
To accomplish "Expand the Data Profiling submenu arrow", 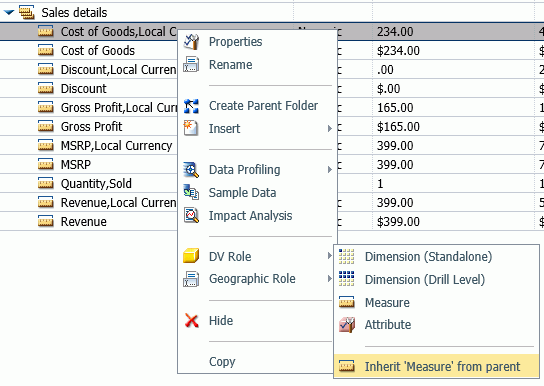I will [329, 170].
